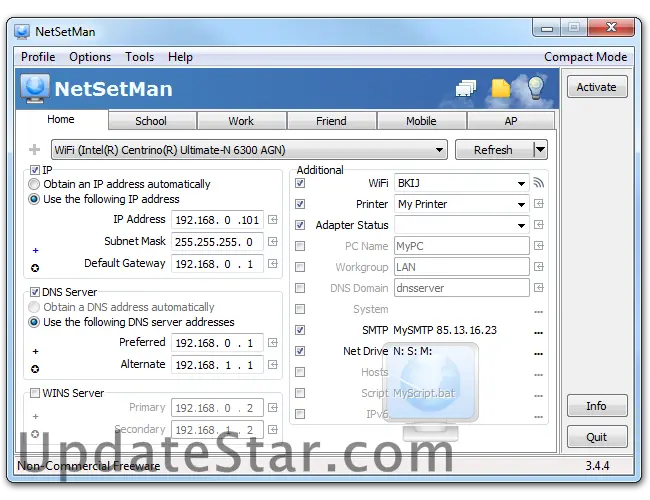Click the Preferred DNS input field
The width and height of the screenshot is (650, 500).
tap(217, 343)
